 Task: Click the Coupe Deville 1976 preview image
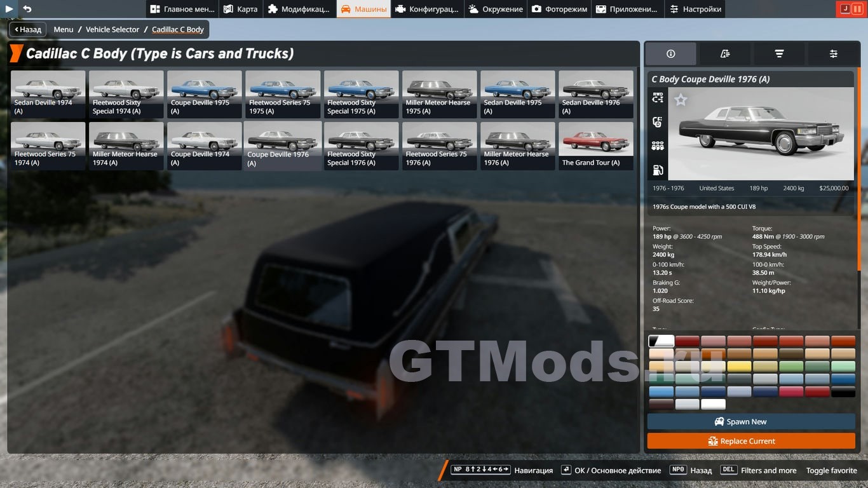tap(761, 133)
